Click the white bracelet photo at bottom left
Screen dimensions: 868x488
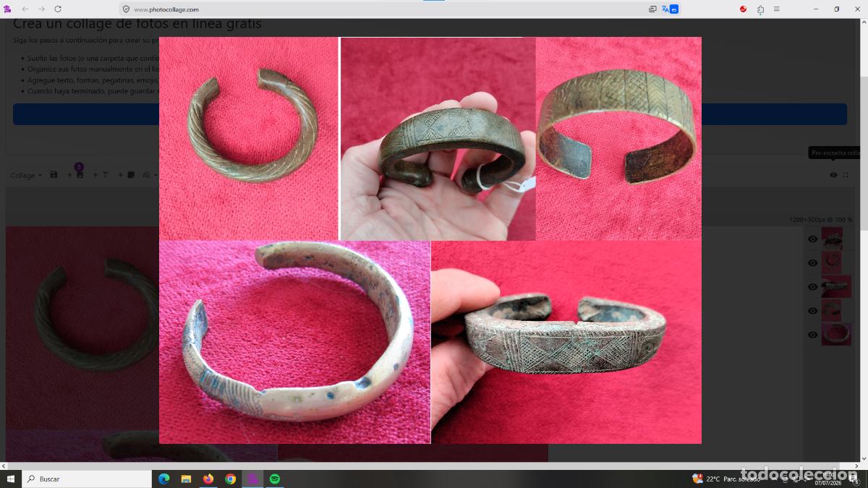click(294, 342)
